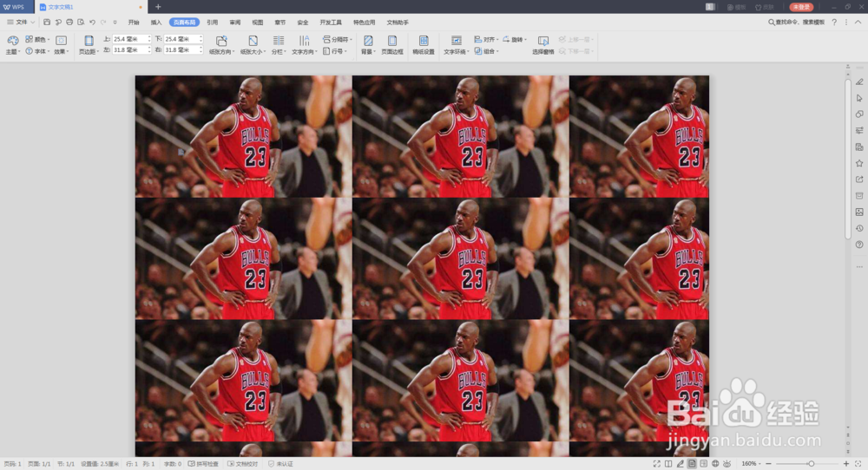
Task: Click the zoom in plus button
Action: (x=845, y=464)
